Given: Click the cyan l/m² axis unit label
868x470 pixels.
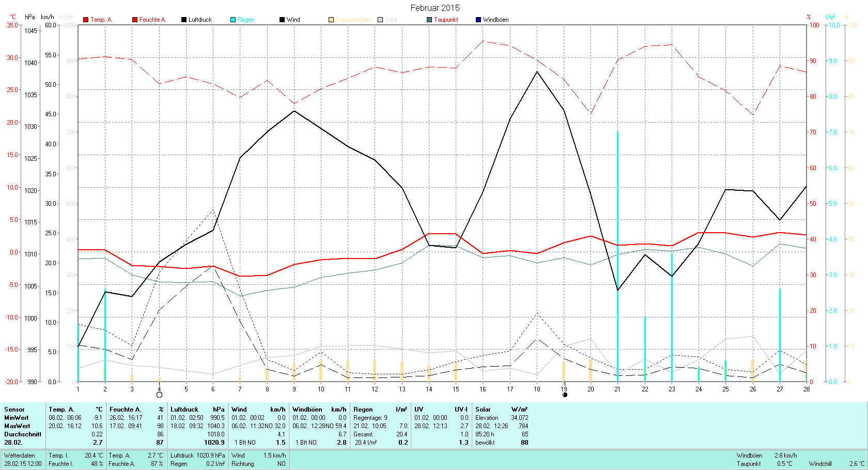Looking at the screenshot, I should (830, 17).
